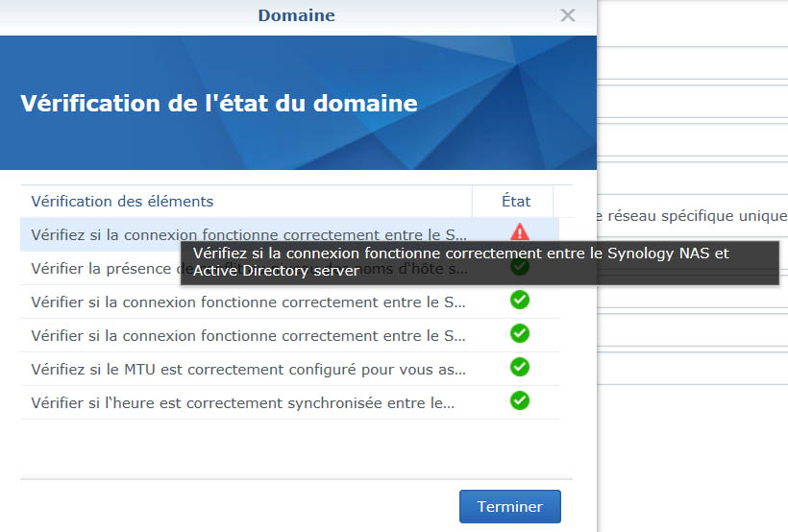The height and width of the screenshot is (532, 788).
Task: Click the green check for time synchronization
Action: tap(520, 400)
